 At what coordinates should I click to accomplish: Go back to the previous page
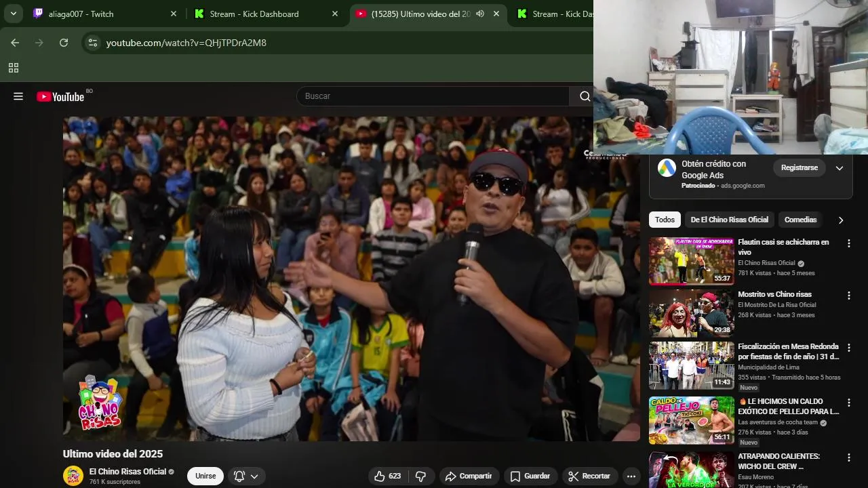tap(15, 43)
